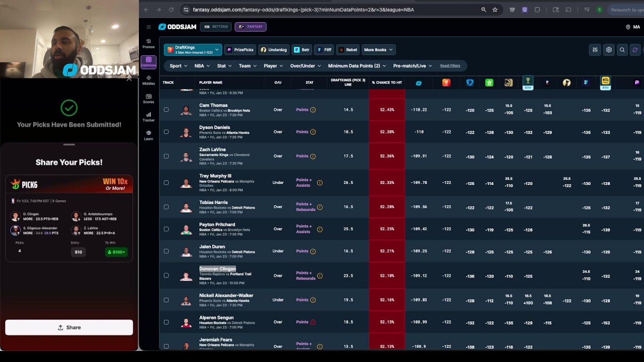Screen dimensions: 644x362
Task: Click the Player Name column header
Action: [x=211, y=82]
